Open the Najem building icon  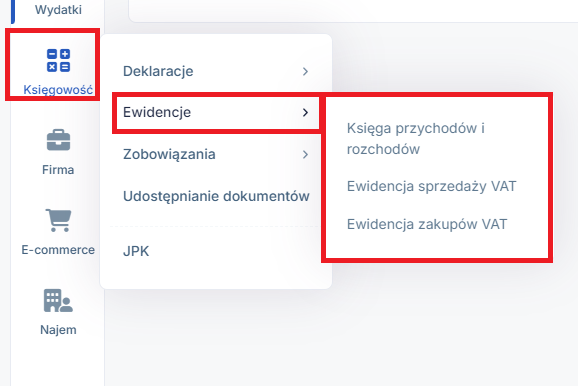(58, 300)
